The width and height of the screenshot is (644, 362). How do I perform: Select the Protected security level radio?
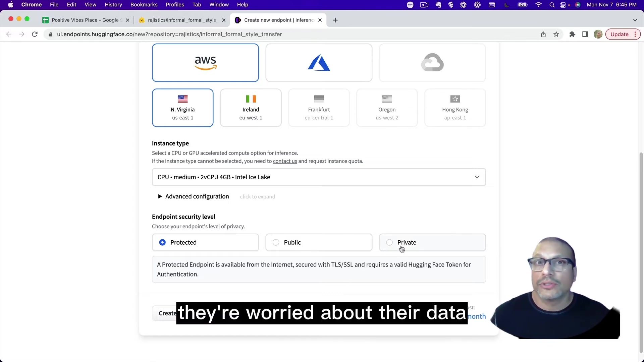click(x=162, y=242)
